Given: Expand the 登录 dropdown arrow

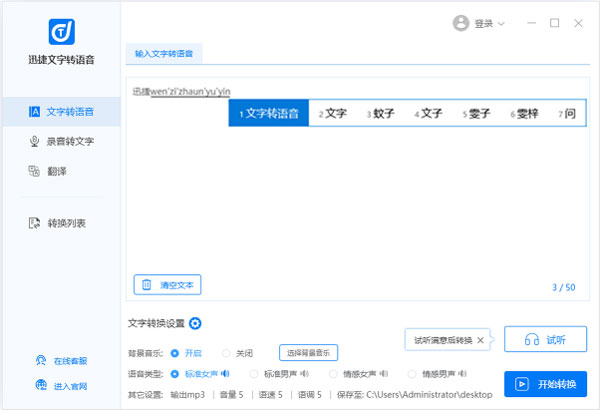Looking at the screenshot, I should pos(501,24).
